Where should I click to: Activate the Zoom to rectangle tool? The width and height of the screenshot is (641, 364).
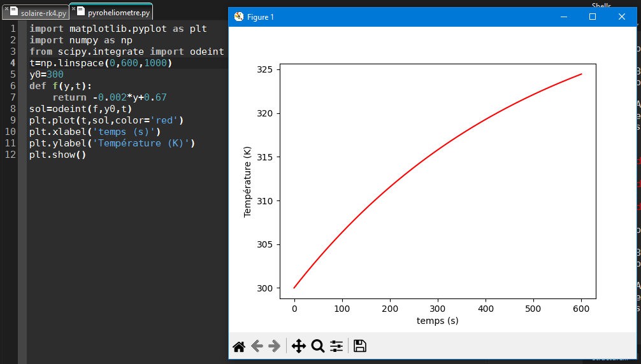point(318,346)
